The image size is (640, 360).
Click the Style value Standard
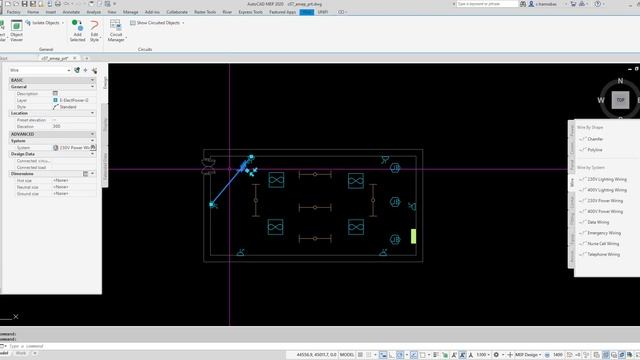(x=68, y=107)
